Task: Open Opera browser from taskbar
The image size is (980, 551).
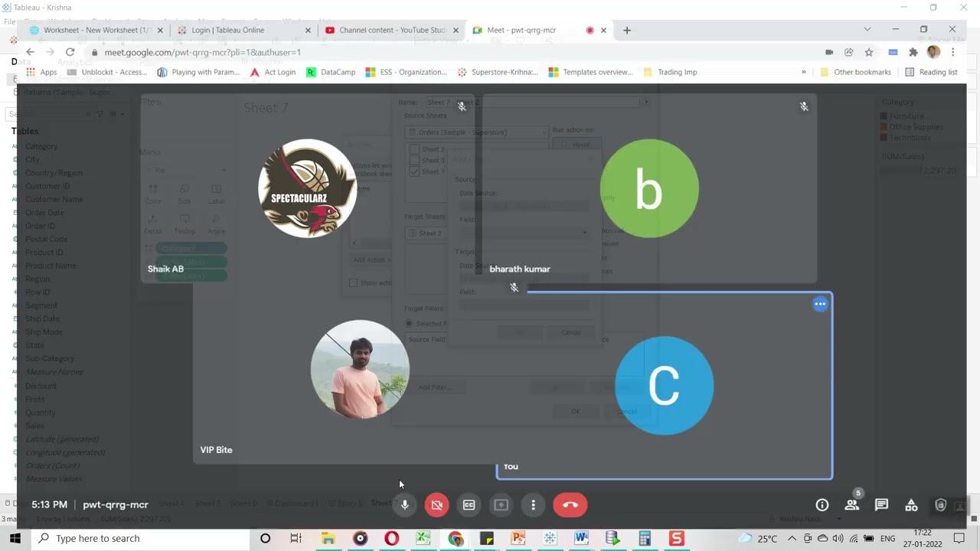Action: 391,539
